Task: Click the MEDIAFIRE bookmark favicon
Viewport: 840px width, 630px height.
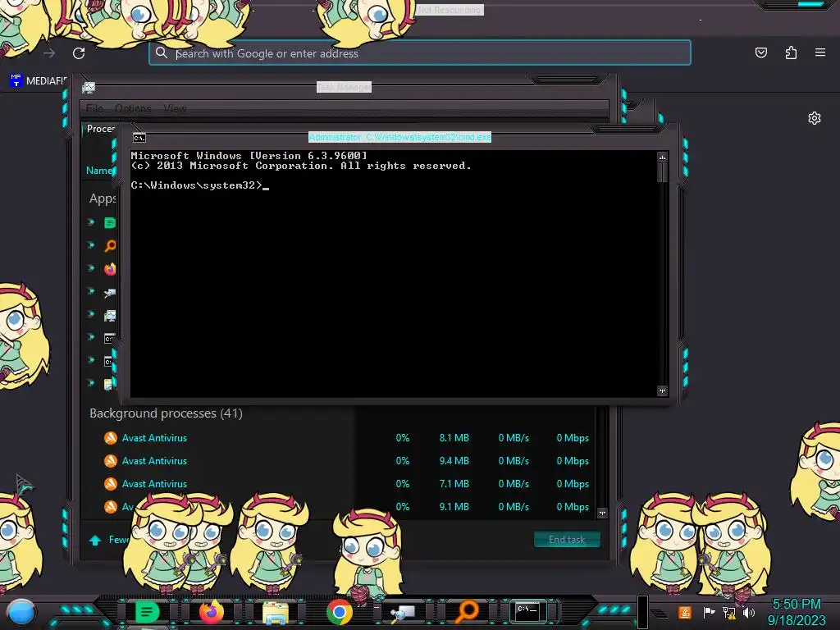Action: [x=16, y=80]
